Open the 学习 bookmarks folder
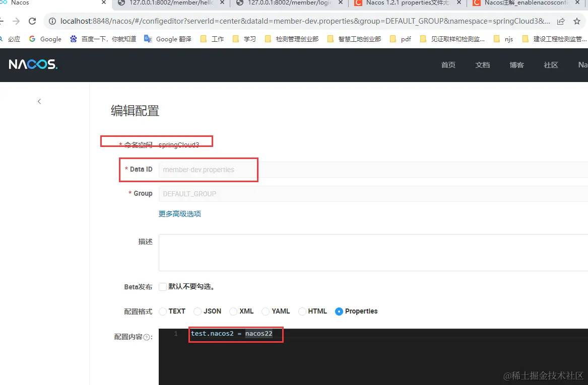 (244, 39)
